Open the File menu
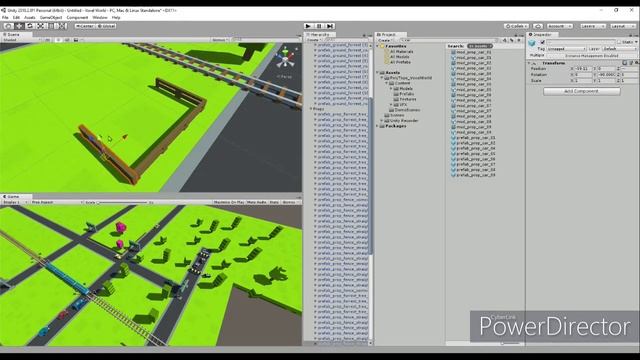This screenshot has height=360, width=640. pos(5,18)
